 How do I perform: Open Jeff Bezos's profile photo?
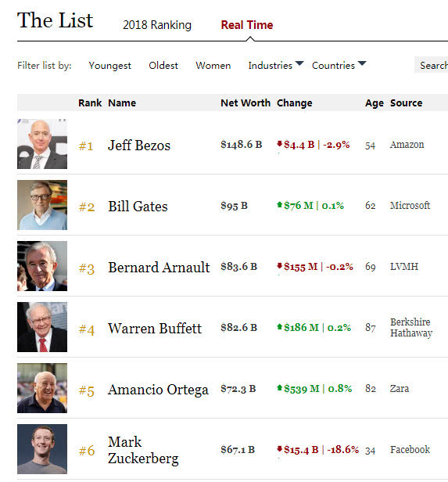click(42, 144)
